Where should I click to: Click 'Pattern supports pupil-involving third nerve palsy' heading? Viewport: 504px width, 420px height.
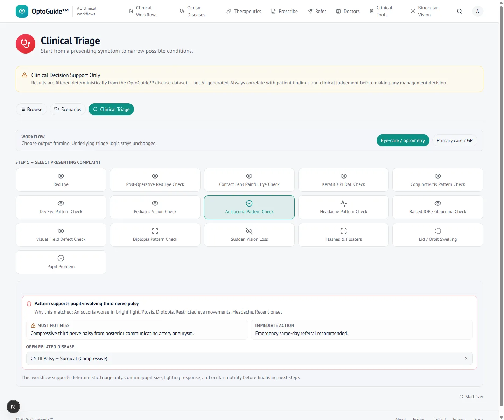click(86, 304)
